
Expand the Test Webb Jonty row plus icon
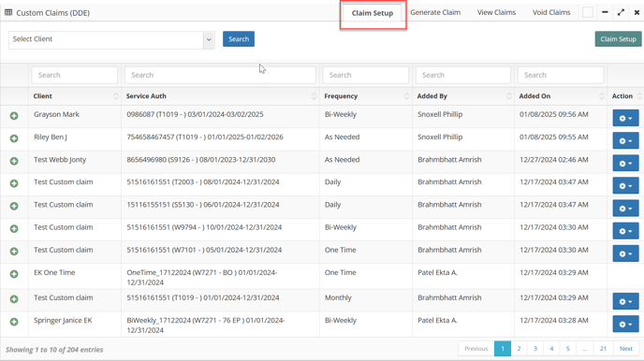(x=14, y=161)
